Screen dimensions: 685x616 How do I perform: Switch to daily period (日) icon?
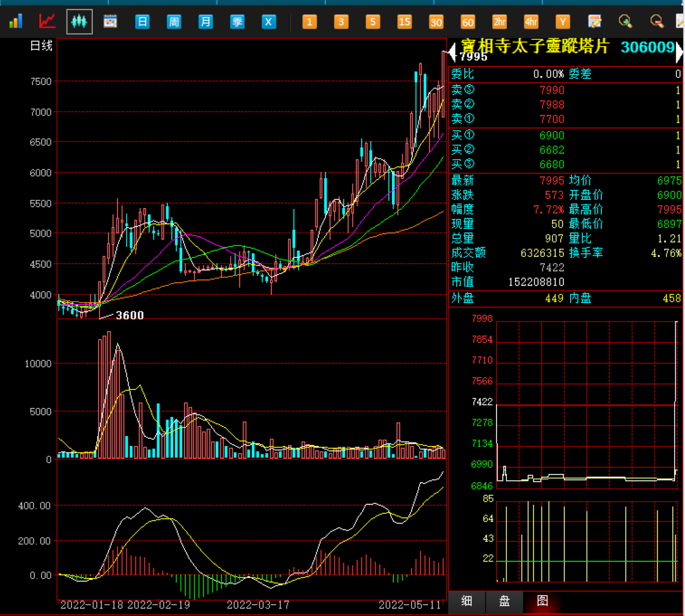pyautogui.click(x=142, y=22)
